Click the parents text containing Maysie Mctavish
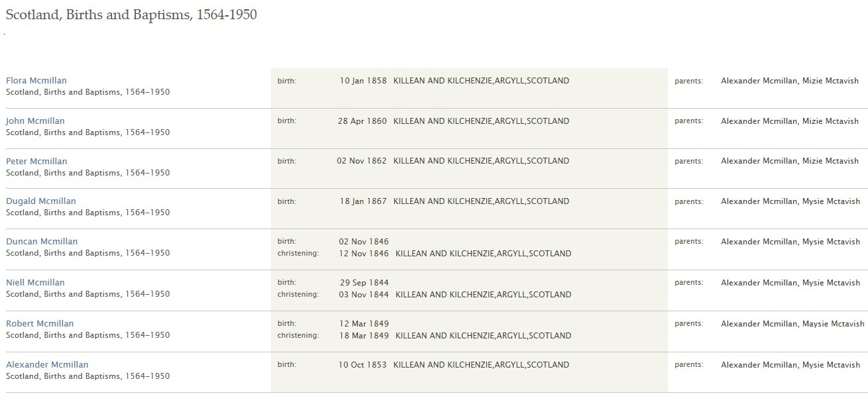The width and height of the screenshot is (868, 406). [x=792, y=324]
